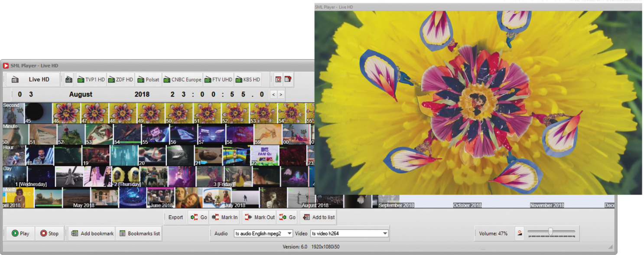Jump to October 2018 in Month row
Screen dimensions: 644x255
[468, 205]
